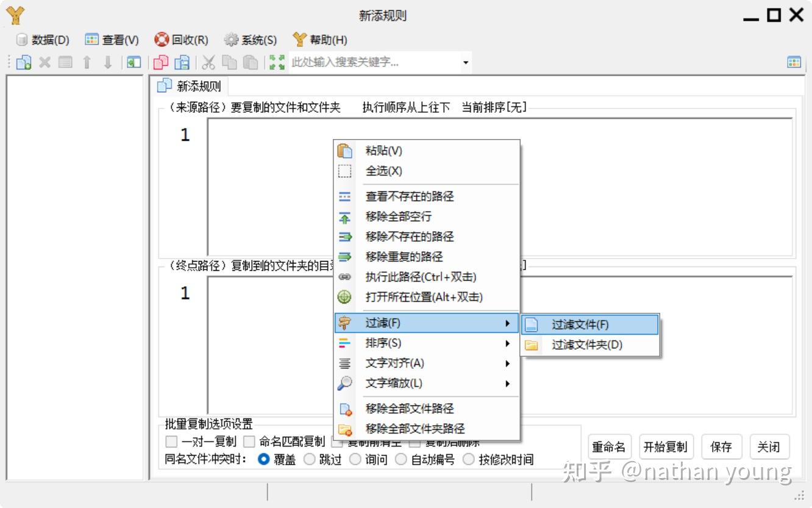812x508 pixels.
Task: Select the 跳过 radio button
Action: coord(310,460)
